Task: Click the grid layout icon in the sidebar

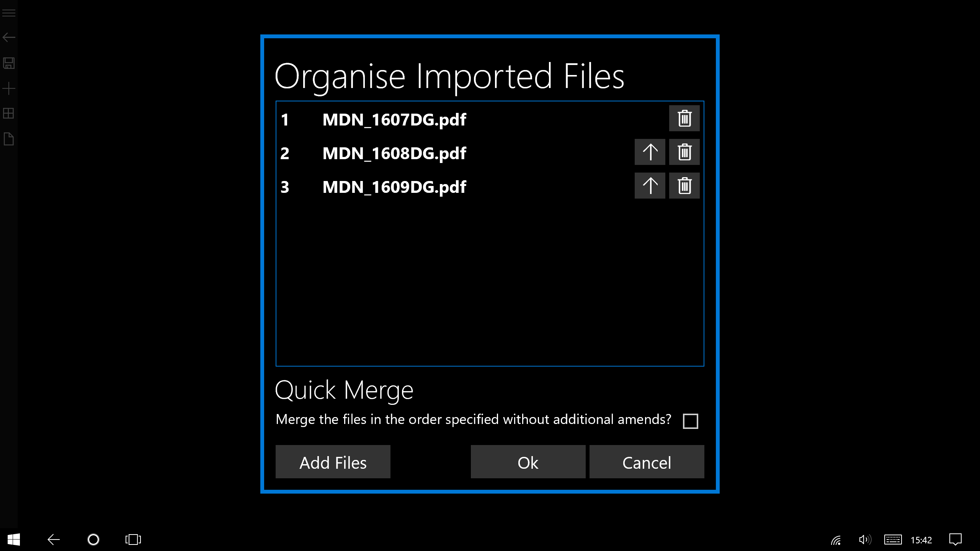Action: pyautogui.click(x=9, y=114)
